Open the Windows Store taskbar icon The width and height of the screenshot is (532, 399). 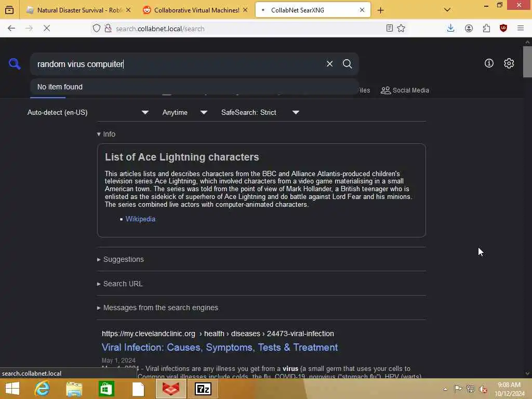[106, 389]
